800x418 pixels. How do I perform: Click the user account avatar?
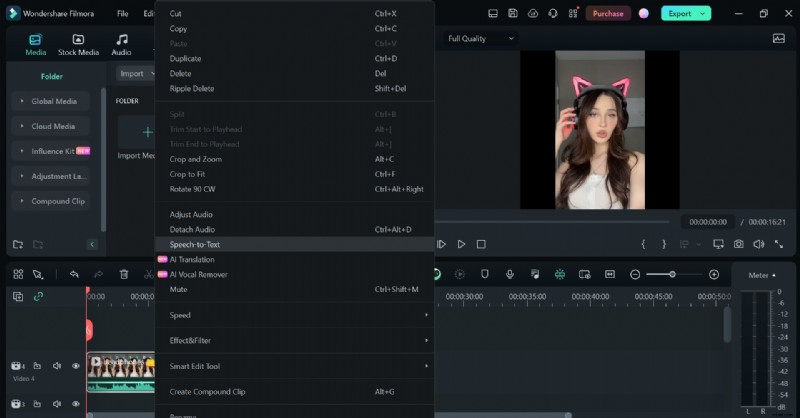tap(644, 14)
